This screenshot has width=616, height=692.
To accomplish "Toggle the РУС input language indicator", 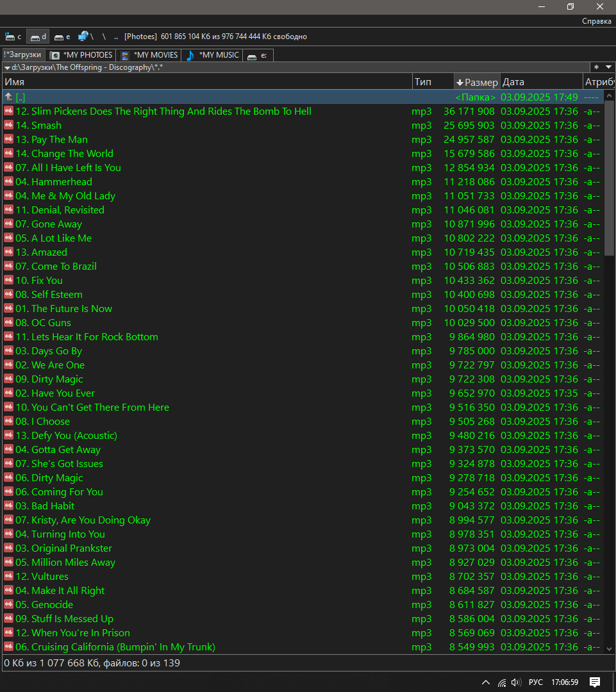I will click(536, 682).
